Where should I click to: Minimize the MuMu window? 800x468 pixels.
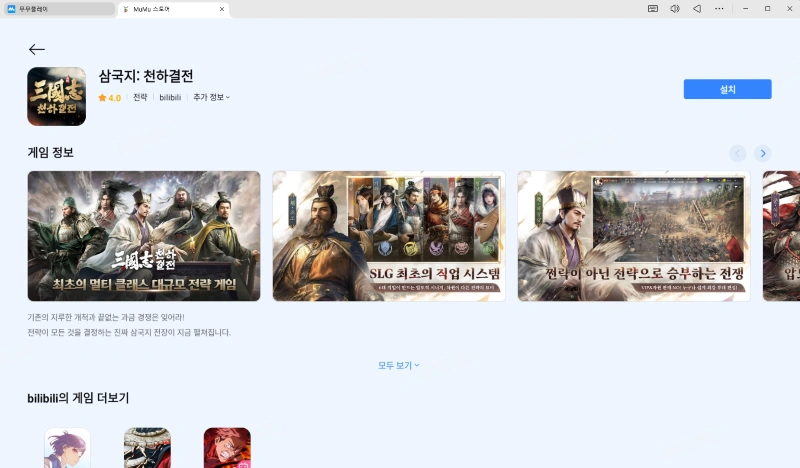(x=745, y=9)
